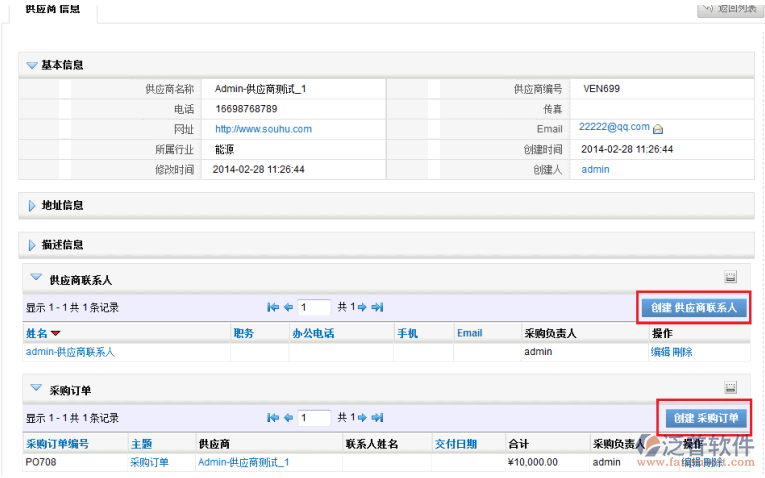This screenshot has width=765, height=478.
Task: Click the 创建 采购订单 button
Action: tap(705, 418)
